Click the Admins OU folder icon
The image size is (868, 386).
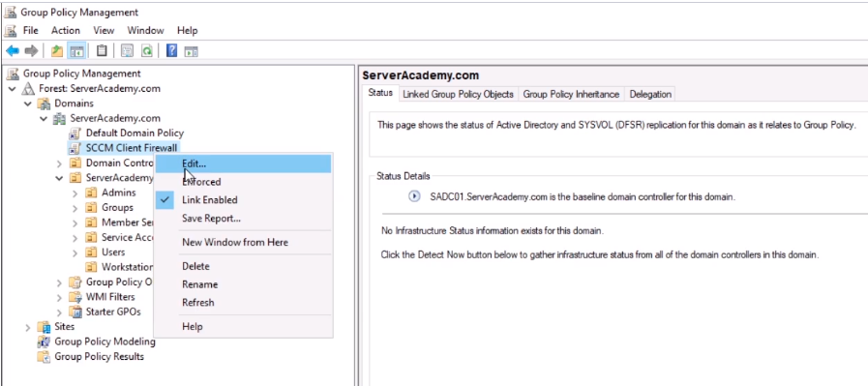[91, 193]
